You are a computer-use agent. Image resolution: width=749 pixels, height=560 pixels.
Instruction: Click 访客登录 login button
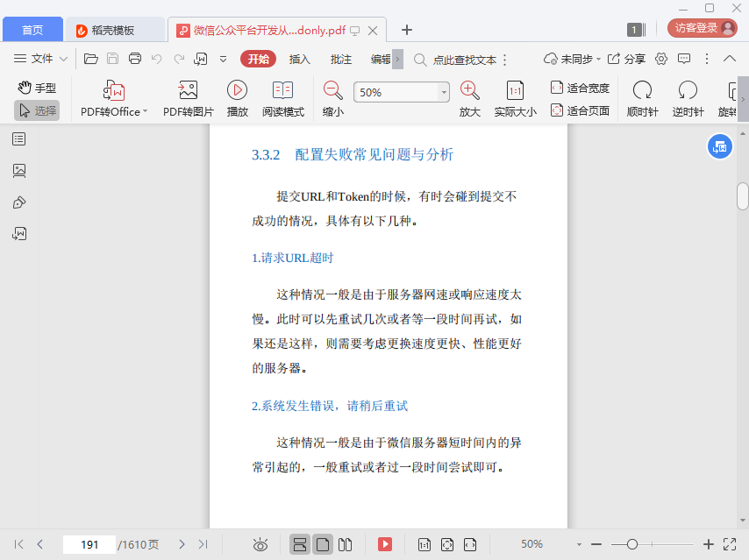tap(702, 28)
